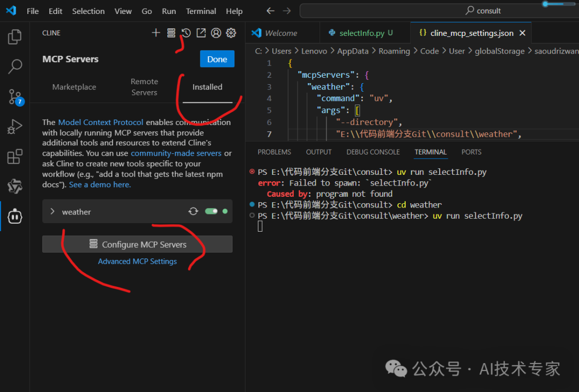Switch to the Remote Servers tab
Image resolution: width=579 pixels, height=392 pixels.
144,87
